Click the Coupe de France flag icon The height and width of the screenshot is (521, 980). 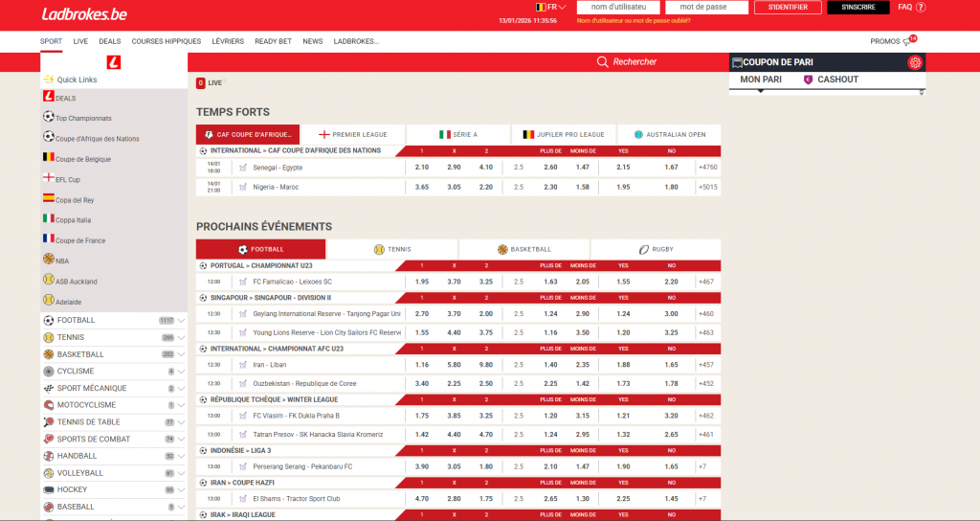pos(49,238)
